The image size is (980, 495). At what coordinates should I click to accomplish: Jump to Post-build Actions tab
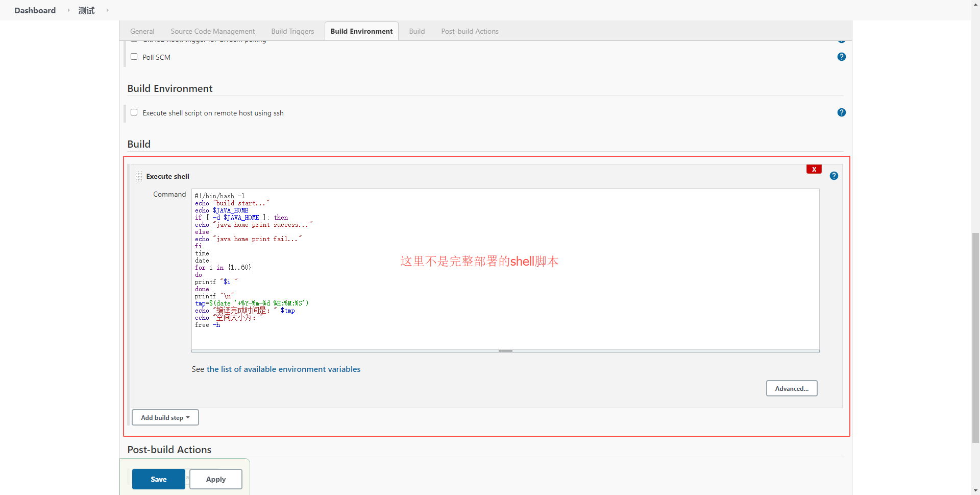point(470,31)
